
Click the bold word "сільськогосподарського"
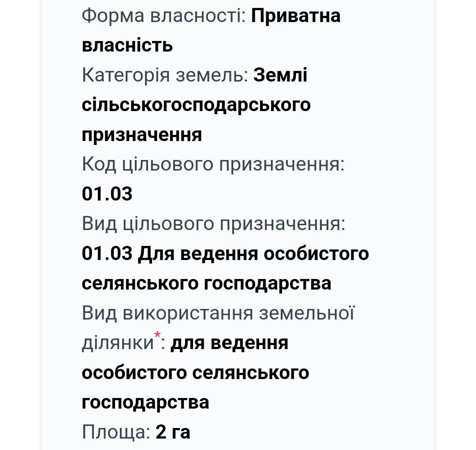point(196,105)
